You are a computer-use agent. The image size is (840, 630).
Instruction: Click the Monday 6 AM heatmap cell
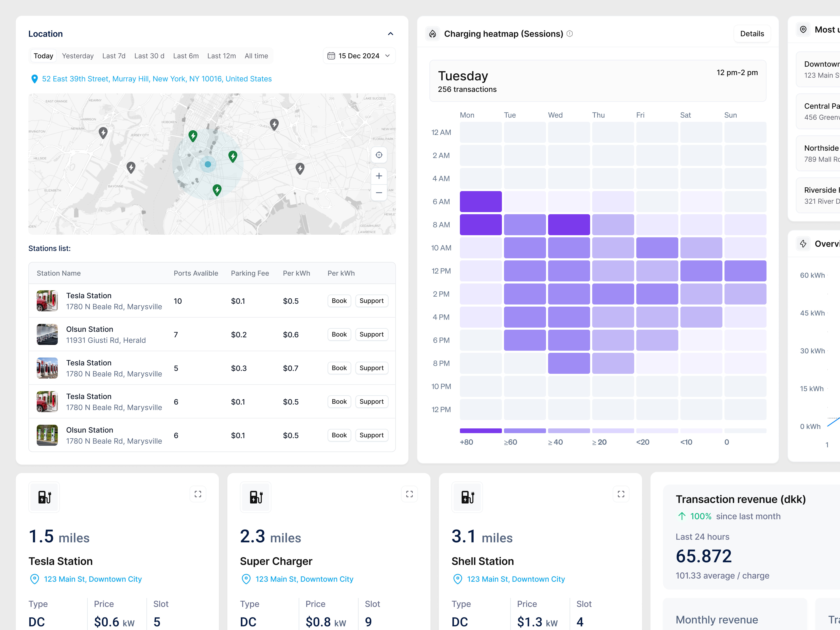click(x=480, y=201)
